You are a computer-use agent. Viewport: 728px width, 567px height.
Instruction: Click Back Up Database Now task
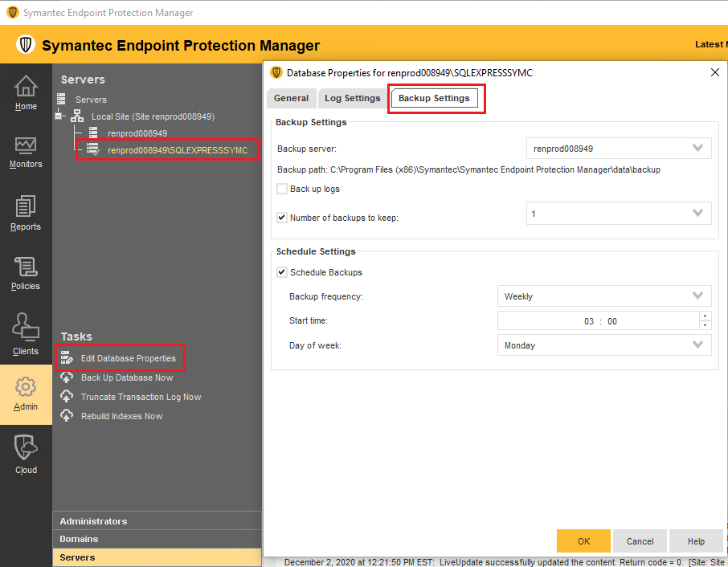coord(127,377)
